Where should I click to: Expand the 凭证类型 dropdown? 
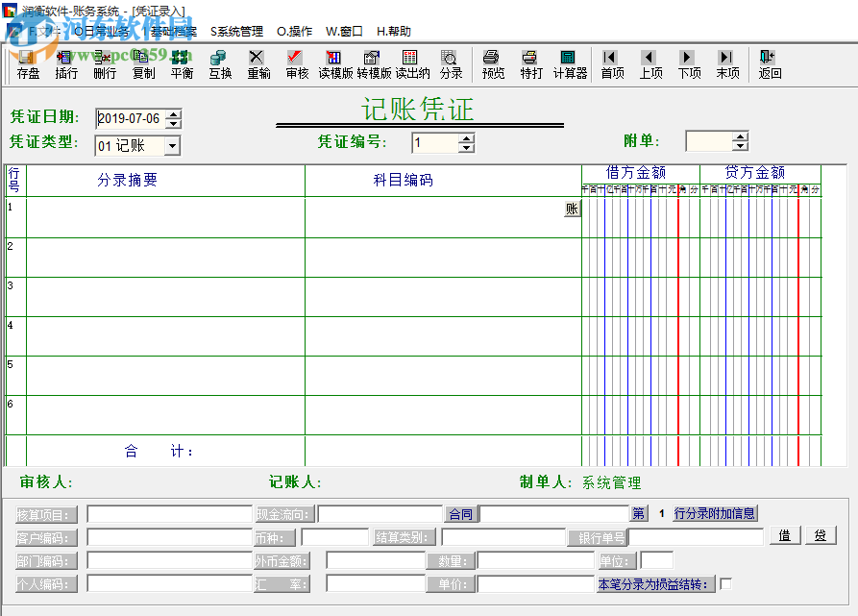pyautogui.click(x=172, y=145)
